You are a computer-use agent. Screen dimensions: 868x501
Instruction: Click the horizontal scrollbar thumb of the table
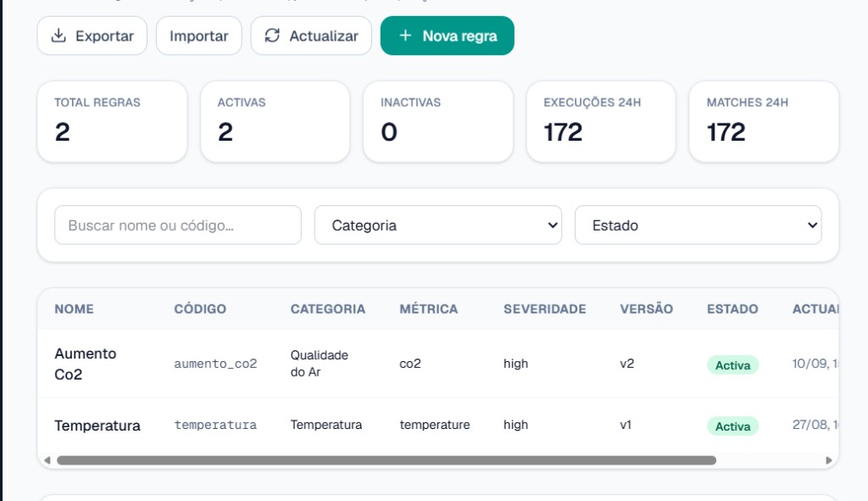tap(387, 460)
